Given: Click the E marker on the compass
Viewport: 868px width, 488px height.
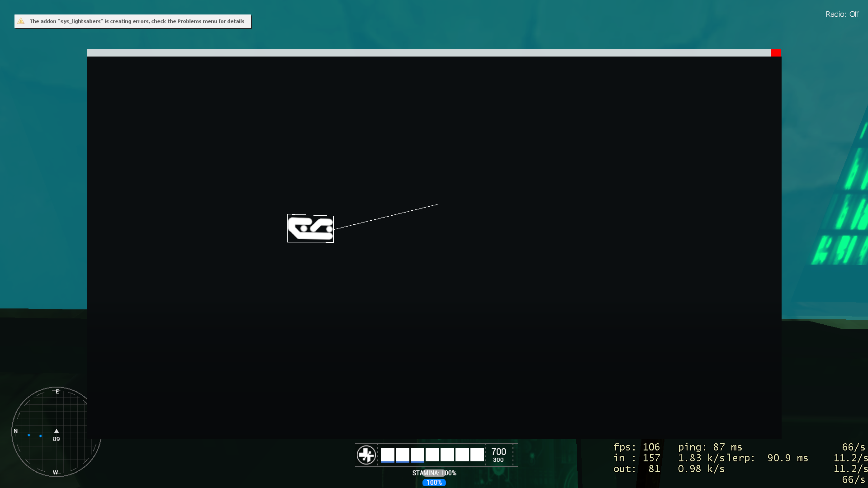Looking at the screenshot, I should coord(57,392).
